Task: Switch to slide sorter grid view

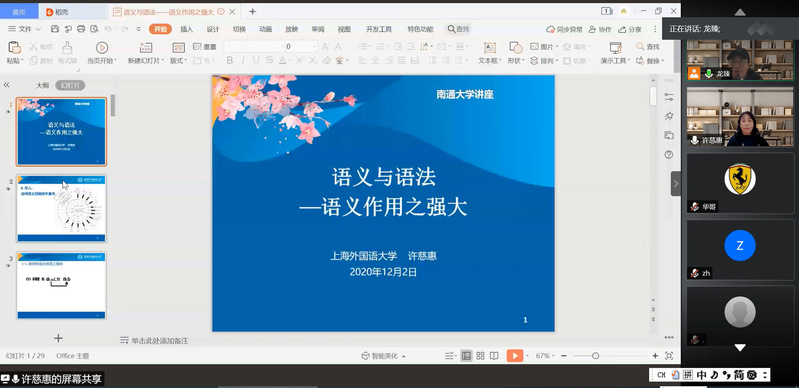Action: click(x=480, y=356)
